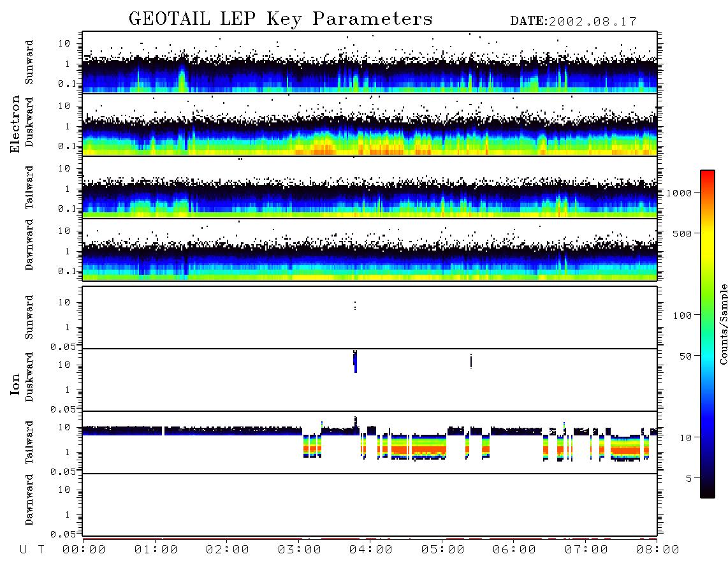Click inside the Electron Dawnward spectrogram panel
This screenshot has height=561, width=728.
(x=370, y=250)
